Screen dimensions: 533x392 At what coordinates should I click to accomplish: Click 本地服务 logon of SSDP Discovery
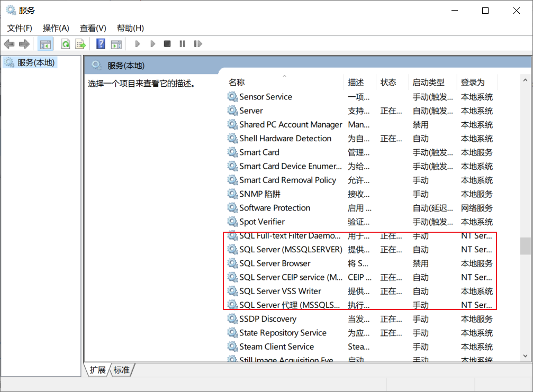(x=476, y=319)
